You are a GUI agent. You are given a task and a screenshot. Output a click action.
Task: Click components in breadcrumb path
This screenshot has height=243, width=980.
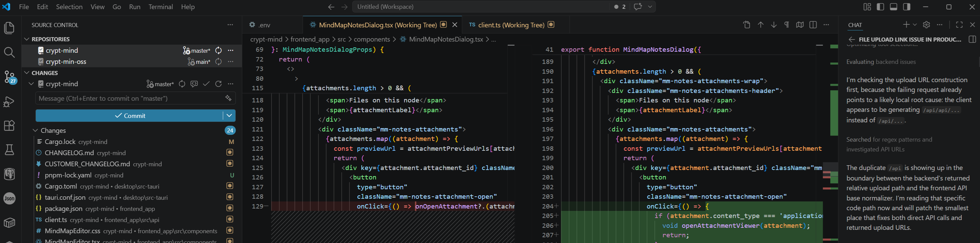372,39
